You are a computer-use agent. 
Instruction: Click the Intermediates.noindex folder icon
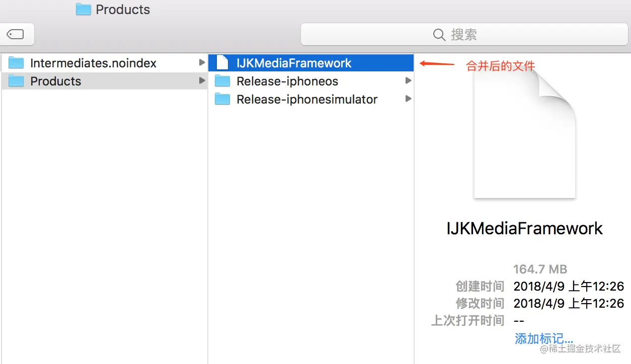click(x=17, y=63)
